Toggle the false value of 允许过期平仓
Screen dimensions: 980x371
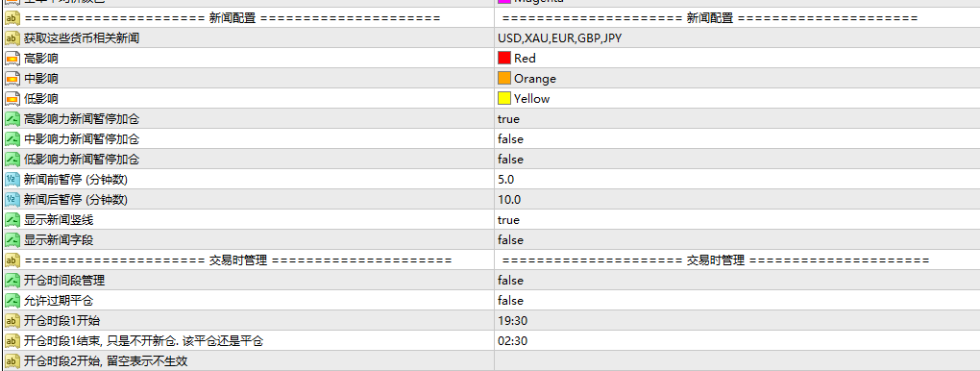[510, 300]
